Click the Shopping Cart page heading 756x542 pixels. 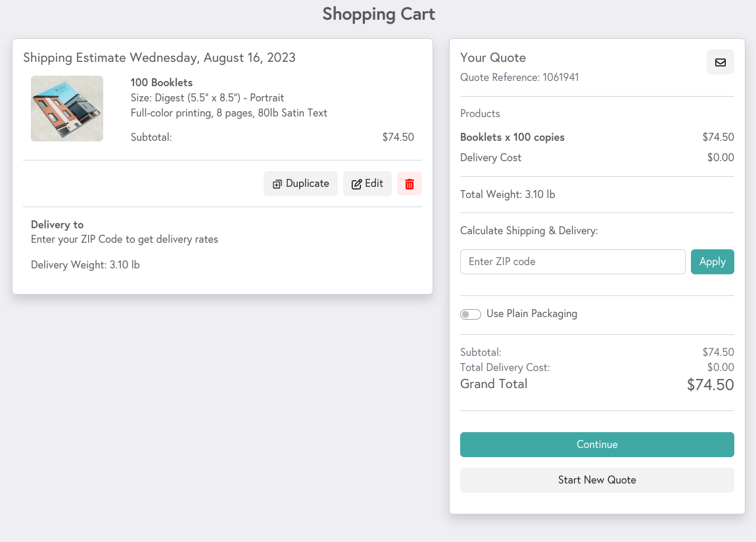(x=378, y=14)
